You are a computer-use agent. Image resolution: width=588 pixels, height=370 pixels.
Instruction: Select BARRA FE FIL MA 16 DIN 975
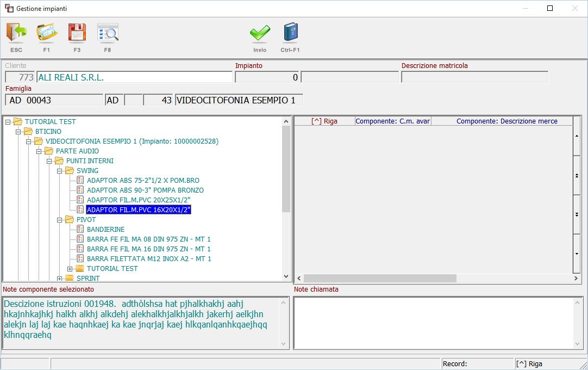[x=148, y=249]
